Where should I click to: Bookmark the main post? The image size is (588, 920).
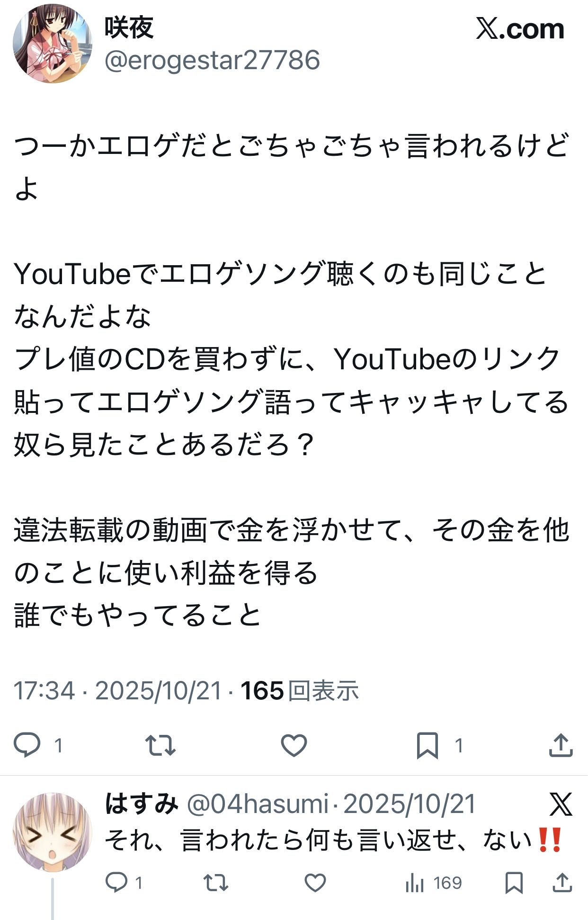pyautogui.click(x=427, y=745)
